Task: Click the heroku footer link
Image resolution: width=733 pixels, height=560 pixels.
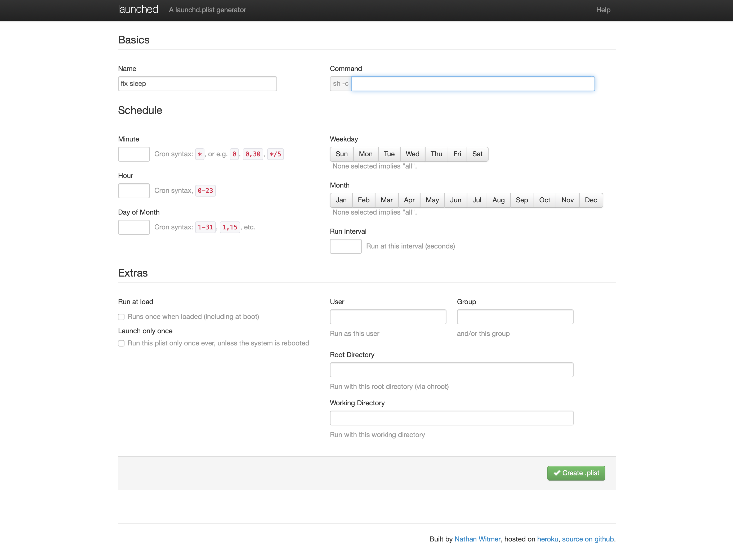Action: [x=547, y=539]
